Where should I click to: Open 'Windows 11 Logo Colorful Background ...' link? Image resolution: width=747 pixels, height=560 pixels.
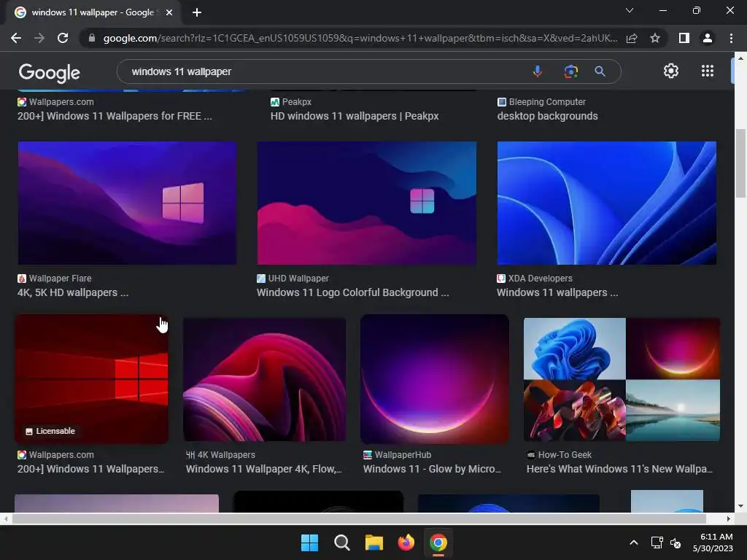[353, 292]
